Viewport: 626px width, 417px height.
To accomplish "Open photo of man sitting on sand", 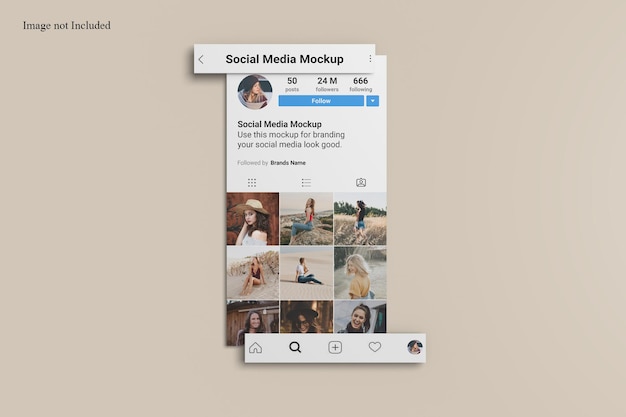I will point(307,273).
